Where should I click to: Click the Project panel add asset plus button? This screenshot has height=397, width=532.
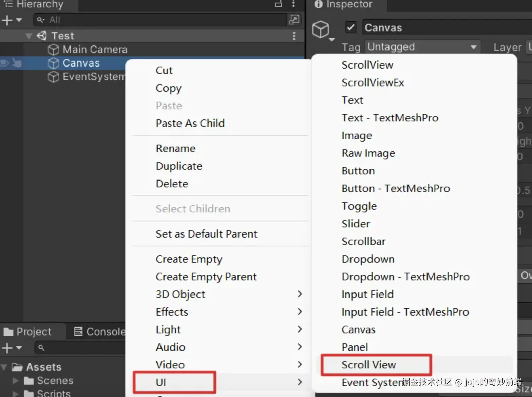7,348
